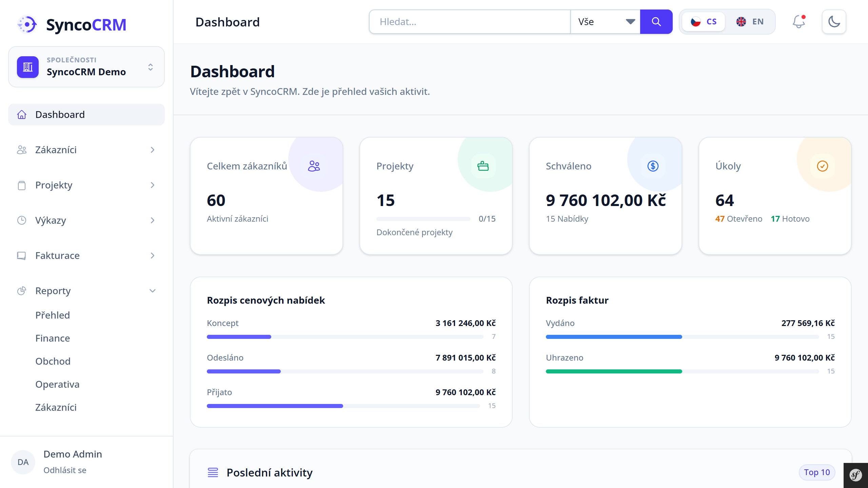
Task: Select CS language option
Action: [704, 22]
